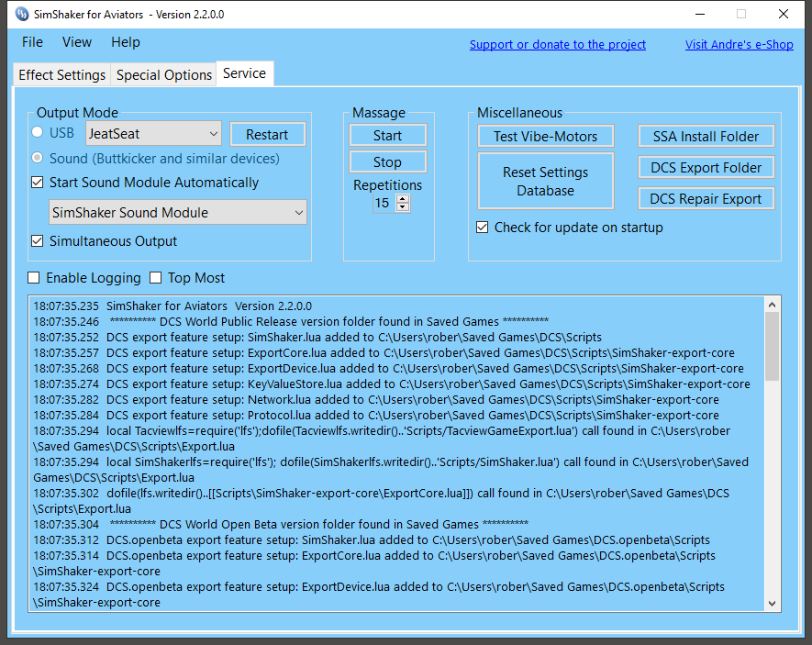
Task: Select the Service tab
Action: (x=244, y=73)
